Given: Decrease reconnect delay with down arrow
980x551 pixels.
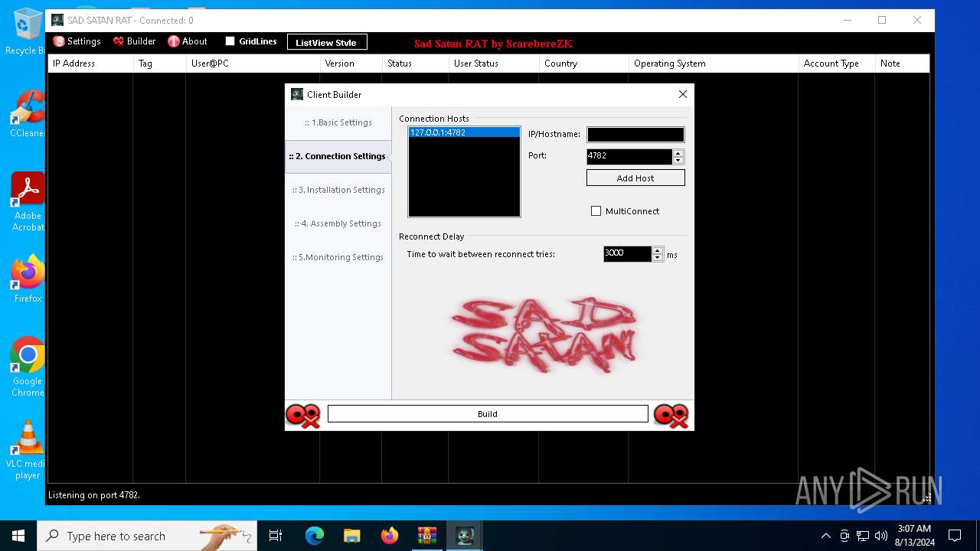Looking at the screenshot, I should click(658, 258).
